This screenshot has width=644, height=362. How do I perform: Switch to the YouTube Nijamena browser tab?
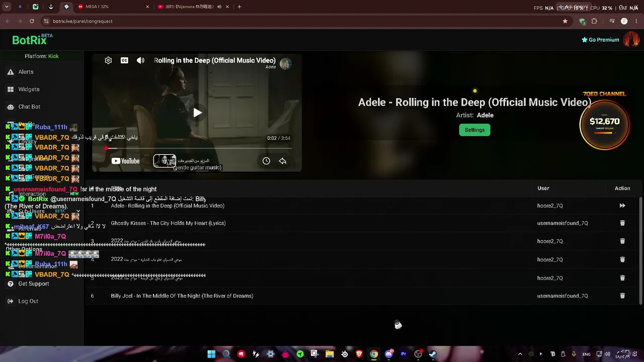[193, 7]
